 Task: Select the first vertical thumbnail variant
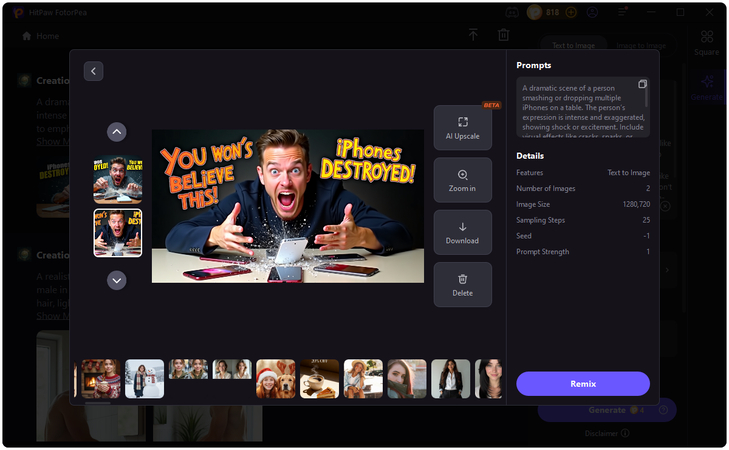(x=118, y=180)
